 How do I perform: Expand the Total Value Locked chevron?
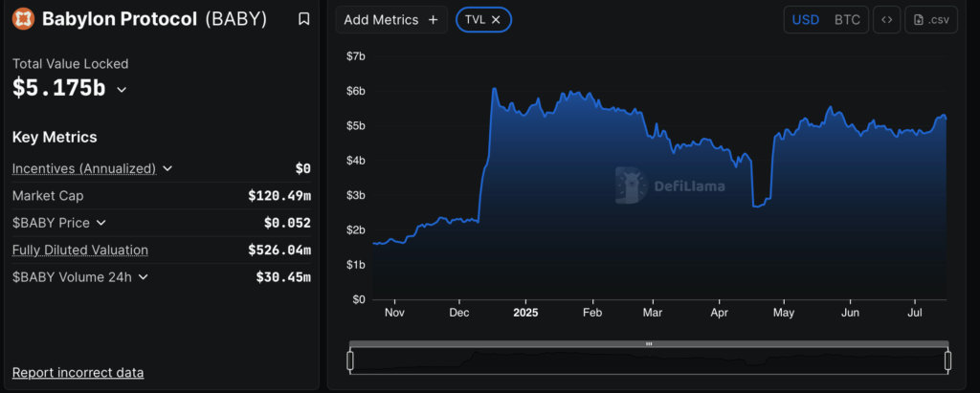point(122,90)
